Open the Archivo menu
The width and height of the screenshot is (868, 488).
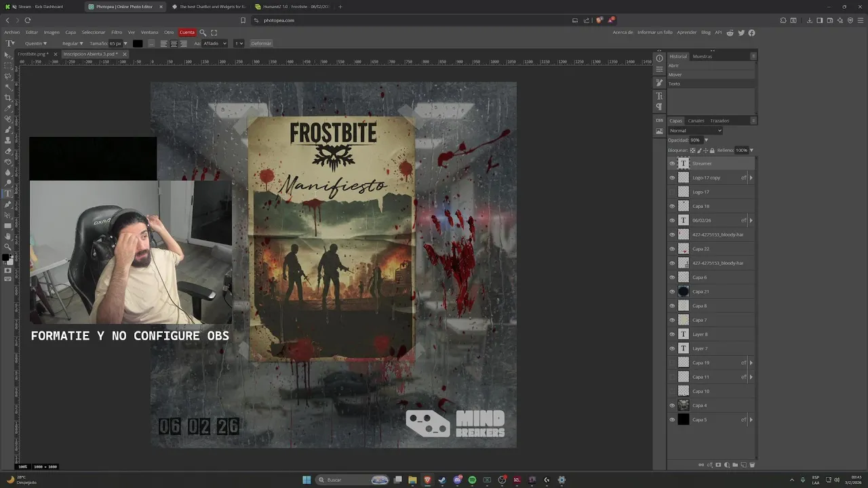click(12, 33)
